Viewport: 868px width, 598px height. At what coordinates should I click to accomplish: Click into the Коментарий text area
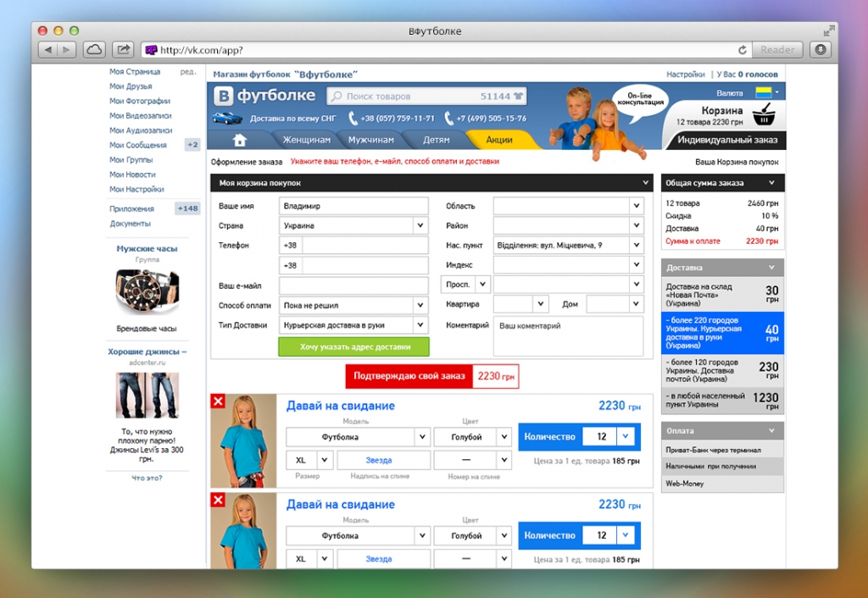(x=569, y=335)
